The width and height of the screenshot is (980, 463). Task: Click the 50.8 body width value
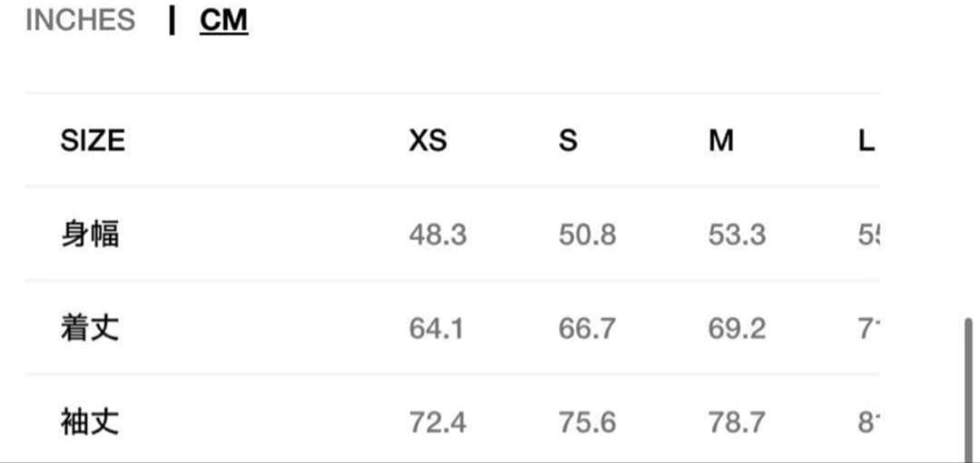(587, 235)
